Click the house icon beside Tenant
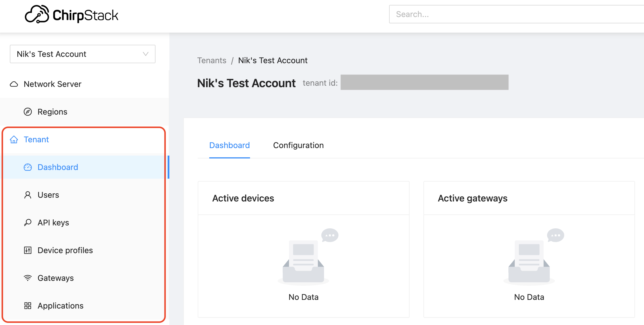Screen dimensions: 644x325 coord(14,140)
